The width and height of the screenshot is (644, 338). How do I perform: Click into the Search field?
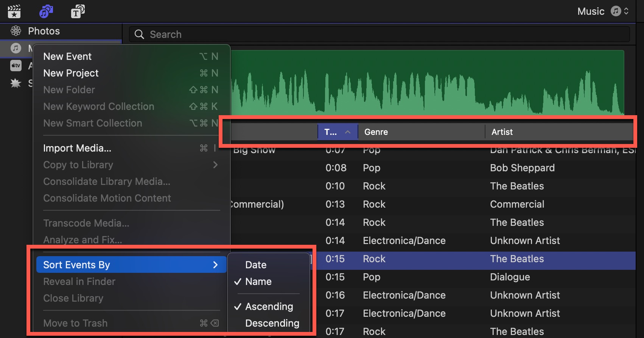tap(380, 34)
